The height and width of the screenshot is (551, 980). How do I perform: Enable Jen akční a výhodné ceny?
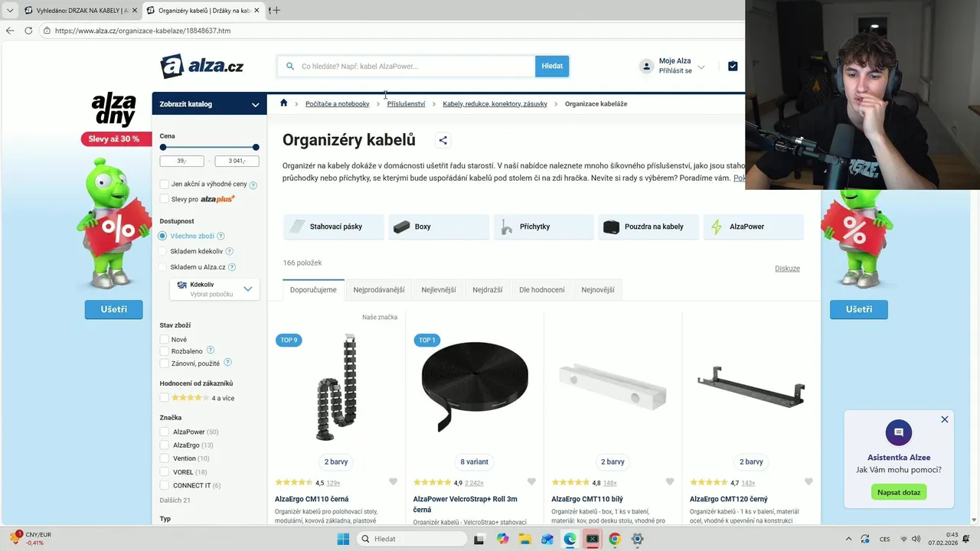coord(164,184)
